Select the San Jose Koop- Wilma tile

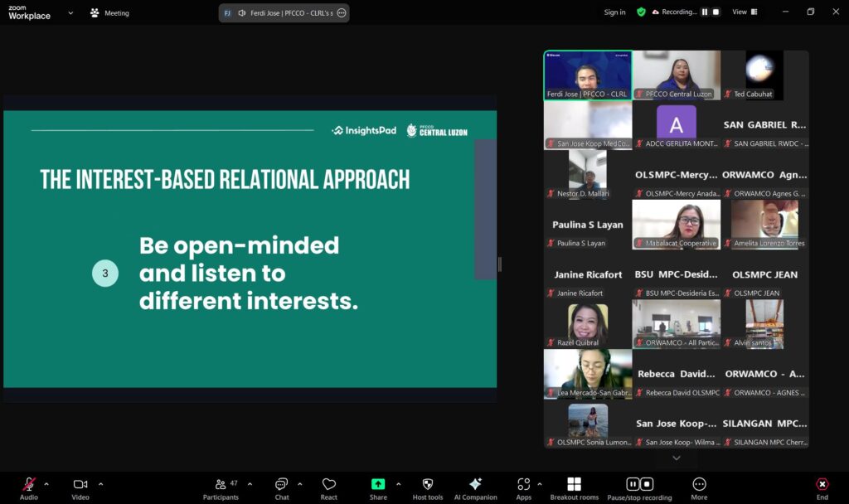(677, 424)
